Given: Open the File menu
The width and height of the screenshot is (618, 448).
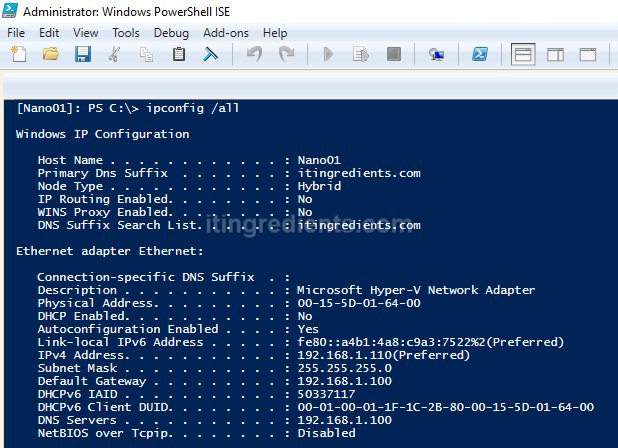Looking at the screenshot, I should [x=16, y=33].
